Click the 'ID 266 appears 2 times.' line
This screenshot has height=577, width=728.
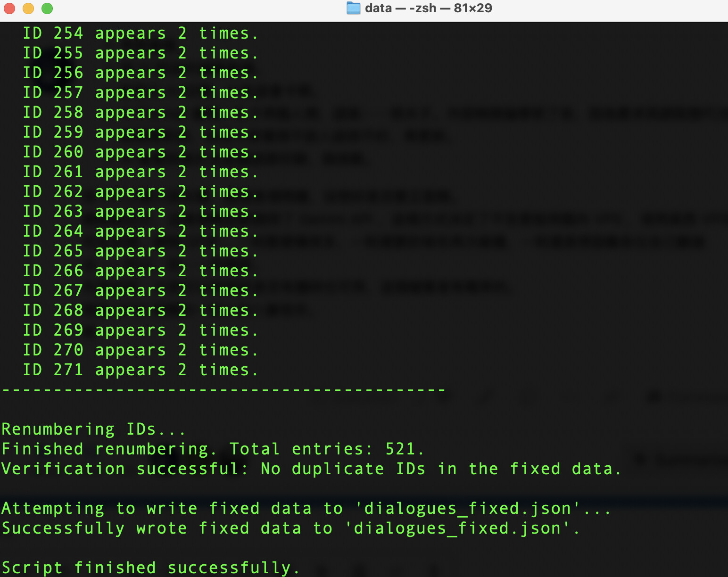point(141,271)
